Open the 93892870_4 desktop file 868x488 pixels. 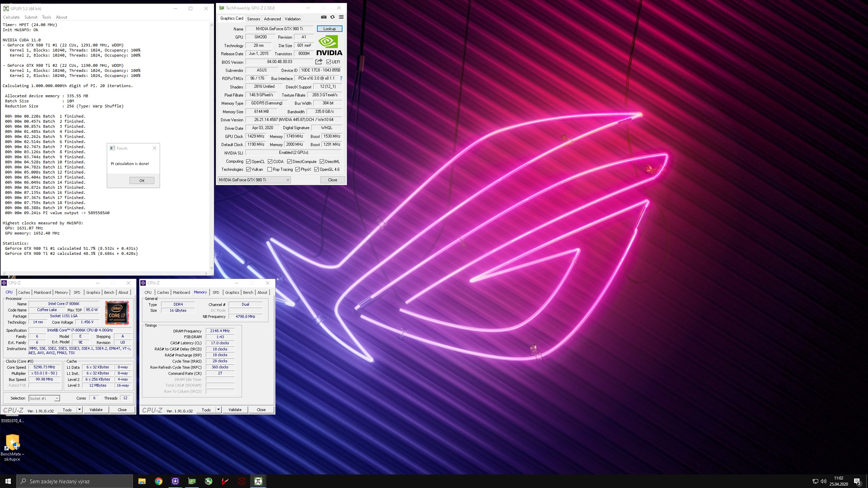click(13, 421)
